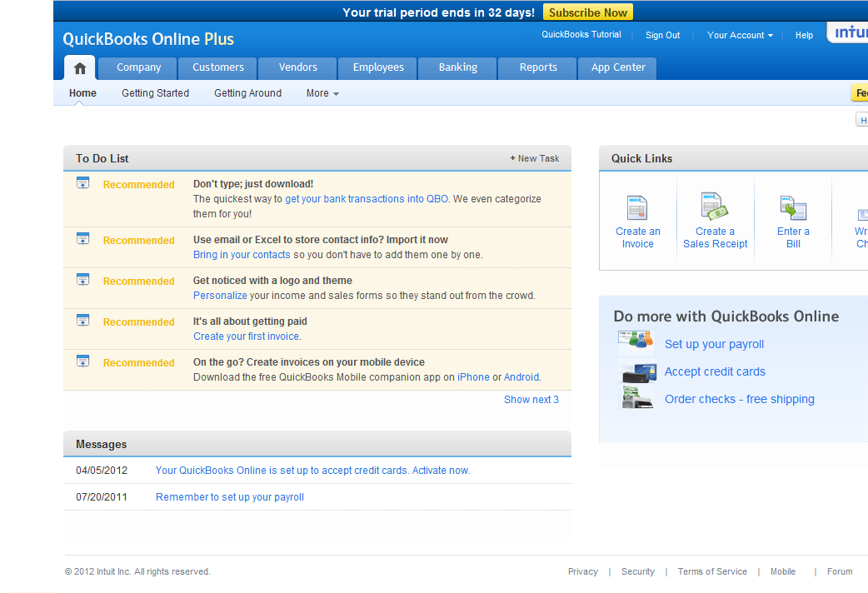Open the Privacy footer link
The height and width of the screenshot is (593, 868).
583,571
